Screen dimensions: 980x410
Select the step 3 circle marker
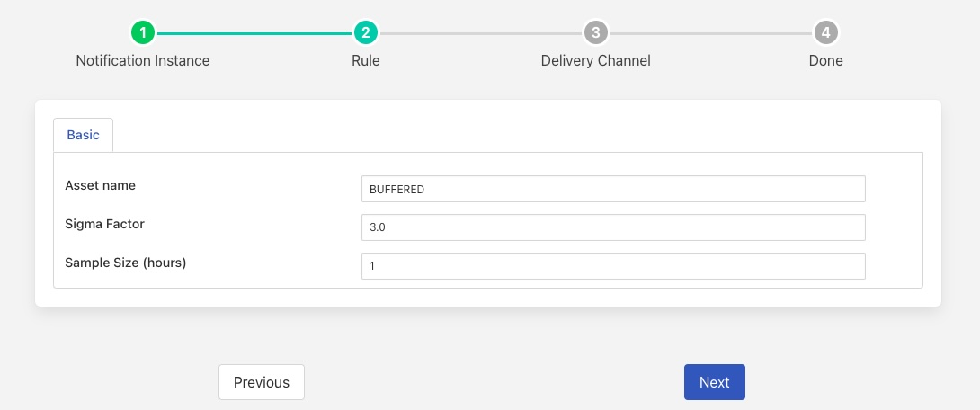click(595, 33)
